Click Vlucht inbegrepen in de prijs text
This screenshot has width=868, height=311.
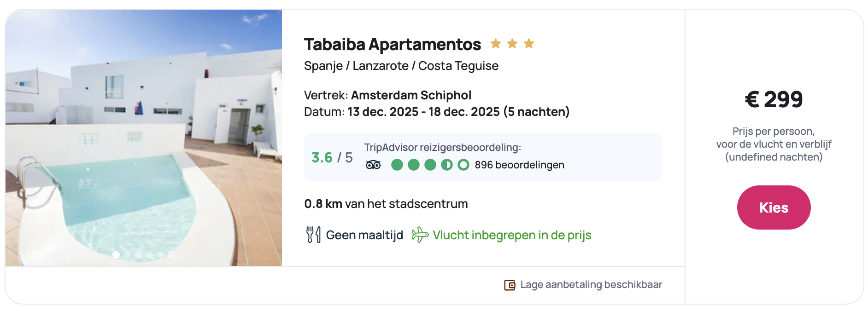(x=512, y=235)
